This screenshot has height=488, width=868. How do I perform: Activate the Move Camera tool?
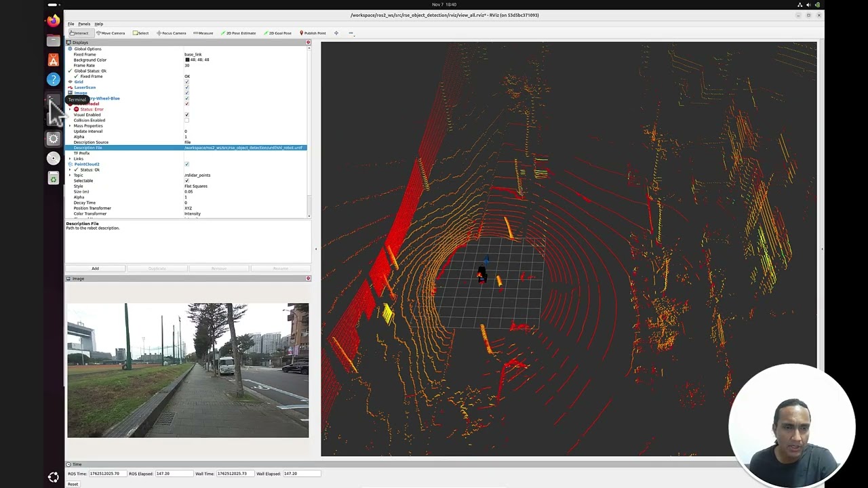tap(111, 33)
